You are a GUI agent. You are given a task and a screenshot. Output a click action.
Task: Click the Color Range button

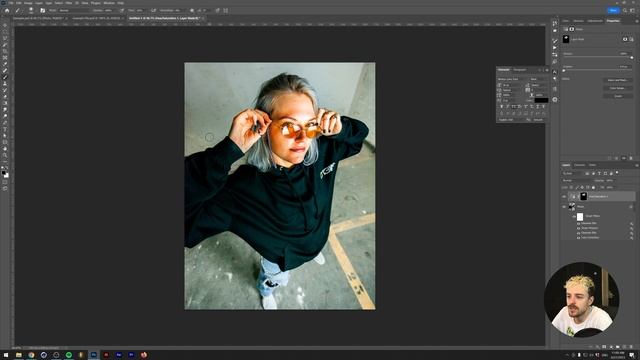618,88
